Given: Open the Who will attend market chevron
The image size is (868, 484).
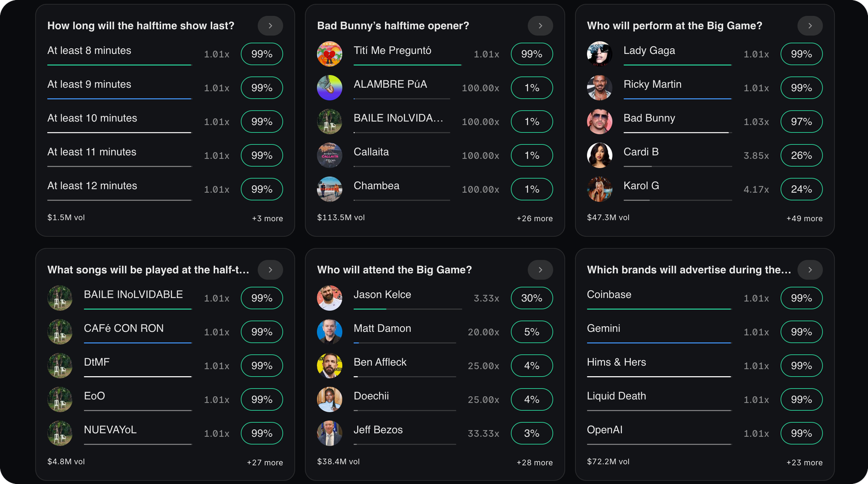Looking at the screenshot, I should 540,270.
